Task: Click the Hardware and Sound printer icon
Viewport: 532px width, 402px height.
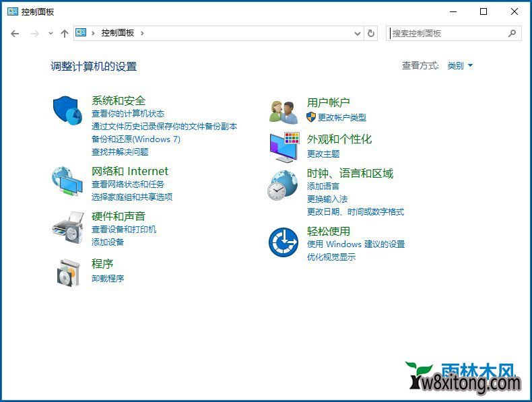Action: [x=67, y=227]
